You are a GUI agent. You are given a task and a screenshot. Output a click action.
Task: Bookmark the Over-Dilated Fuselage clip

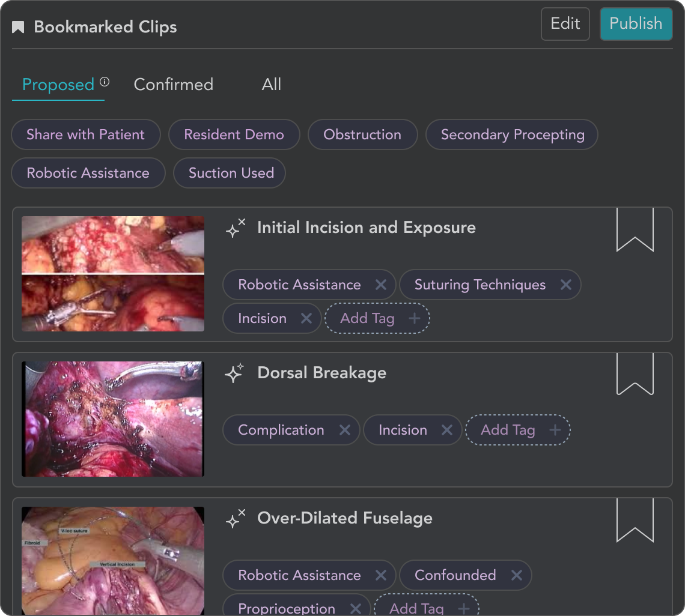pos(635,521)
